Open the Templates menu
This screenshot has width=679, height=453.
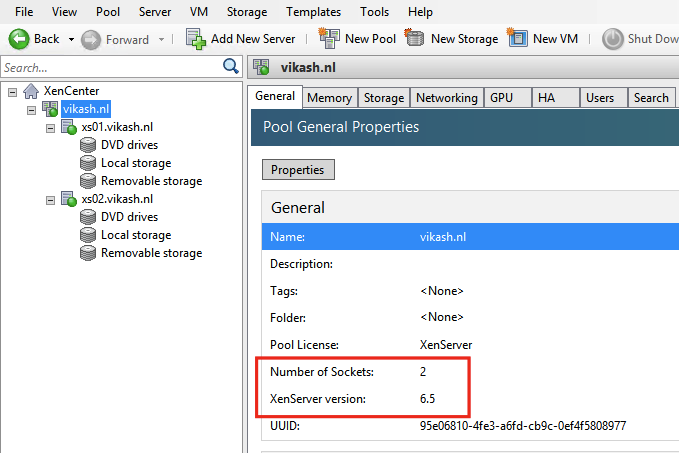[x=314, y=12]
